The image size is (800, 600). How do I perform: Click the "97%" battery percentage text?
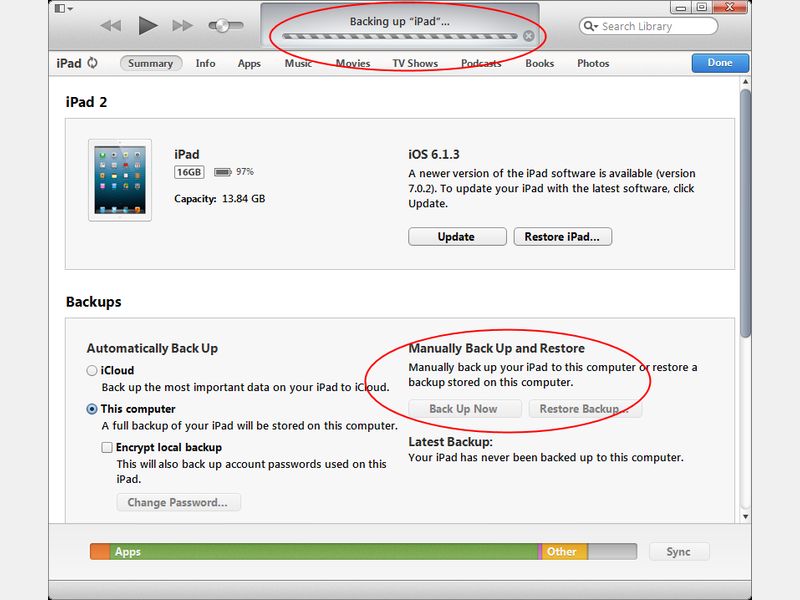tap(245, 171)
